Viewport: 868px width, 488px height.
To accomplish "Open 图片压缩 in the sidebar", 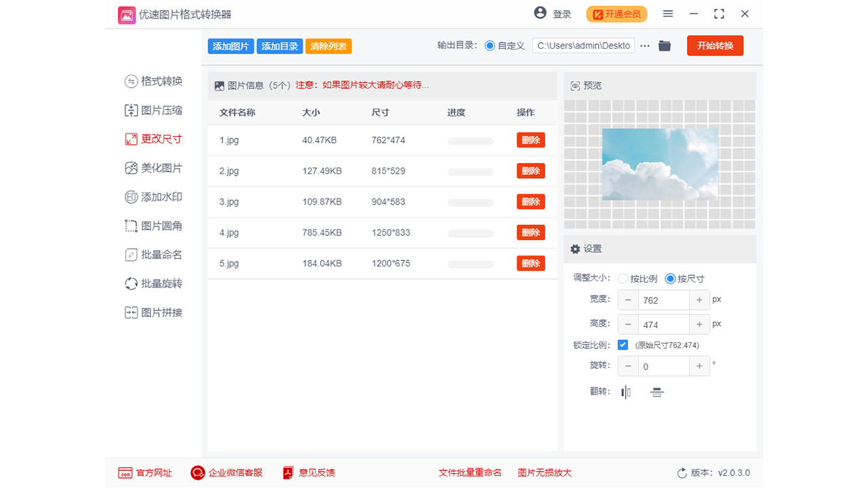I will tap(153, 110).
